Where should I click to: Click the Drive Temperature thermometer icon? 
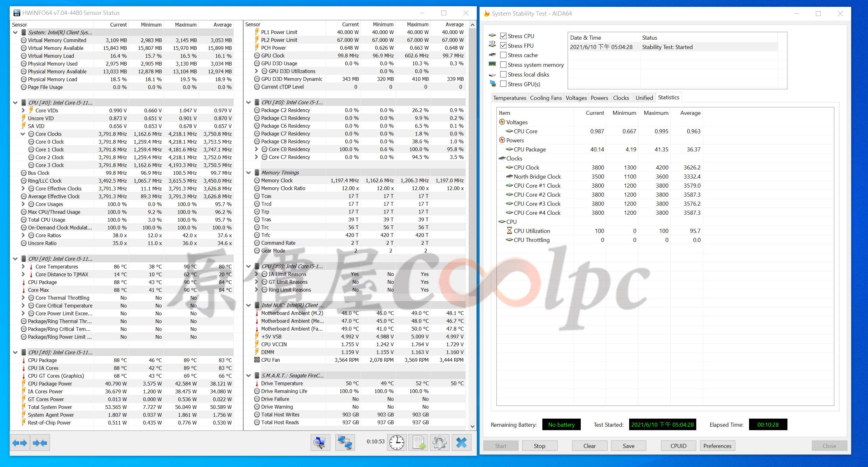257,383
